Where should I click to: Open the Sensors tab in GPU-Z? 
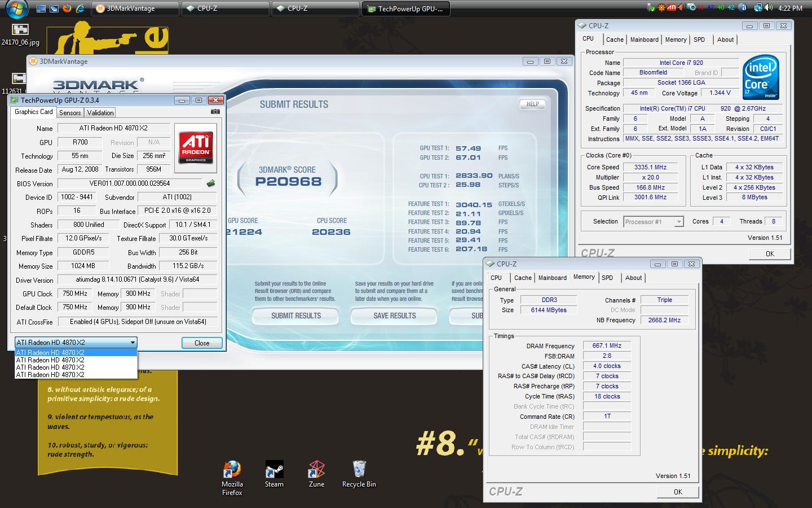tap(70, 113)
